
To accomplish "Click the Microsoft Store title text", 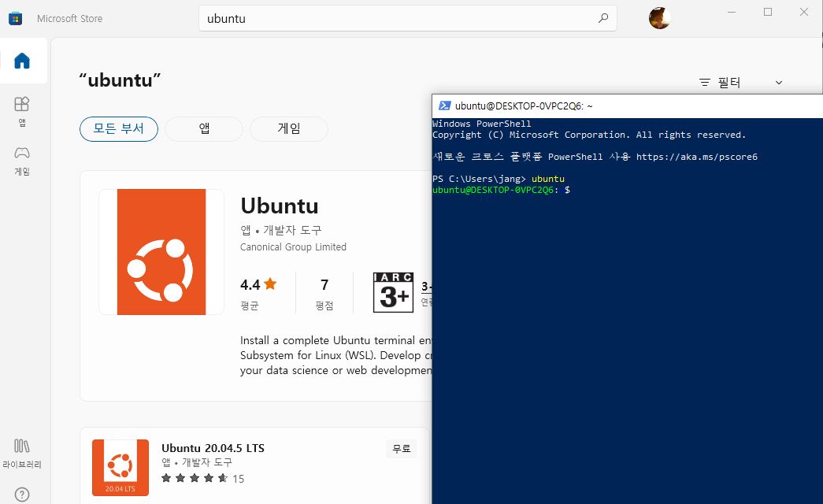I will coord(70,18).
